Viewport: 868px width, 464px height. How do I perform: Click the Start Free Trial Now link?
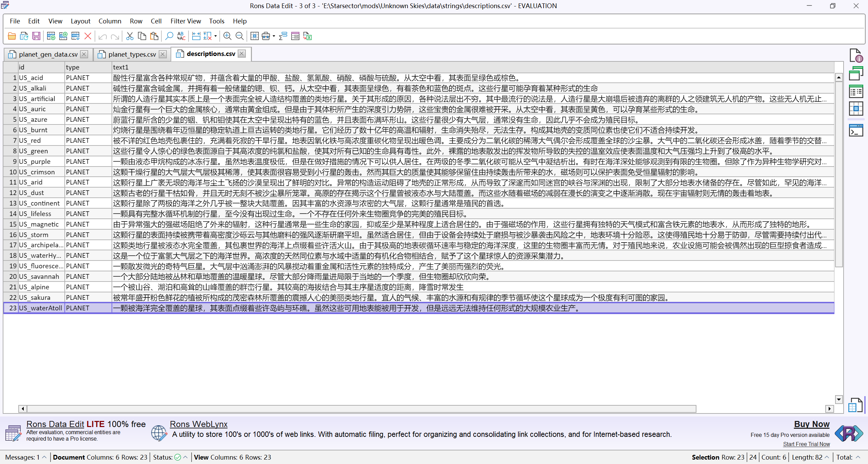point(806,444)
